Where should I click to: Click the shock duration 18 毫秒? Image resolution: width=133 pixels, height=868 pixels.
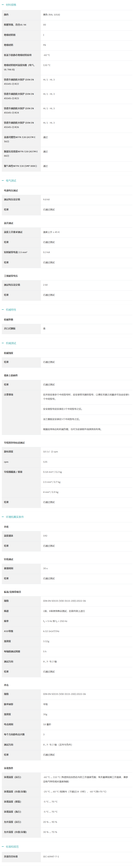pos(47,724)
